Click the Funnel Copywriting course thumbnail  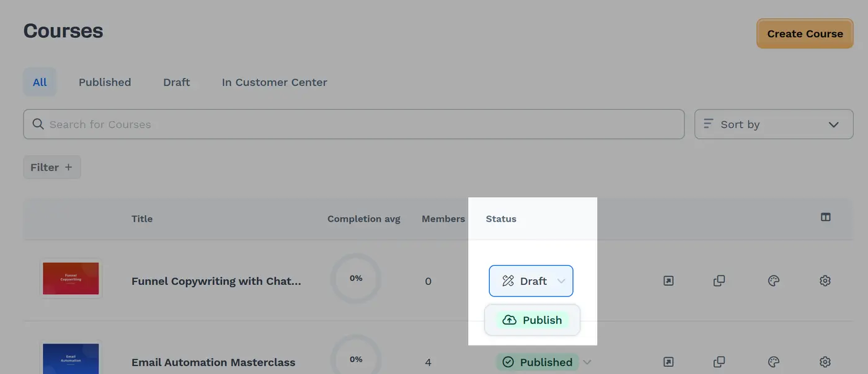coord(71,279)
